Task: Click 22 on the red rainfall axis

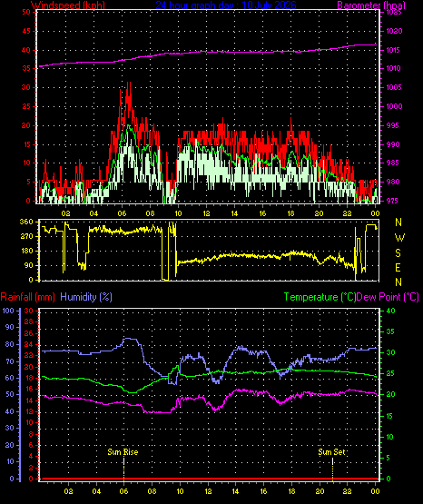Action: click(x=29, y=355)
